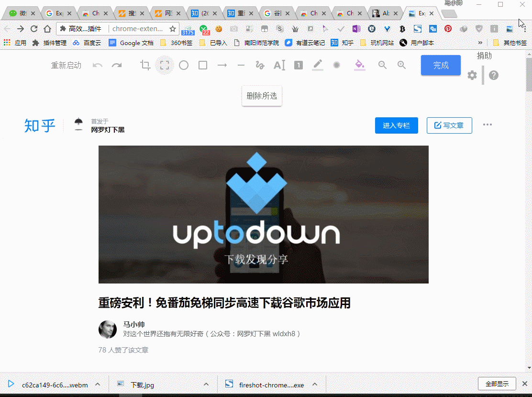Switch to the 谷 Google tab
The image size is (532, 397).
(277, 13)
